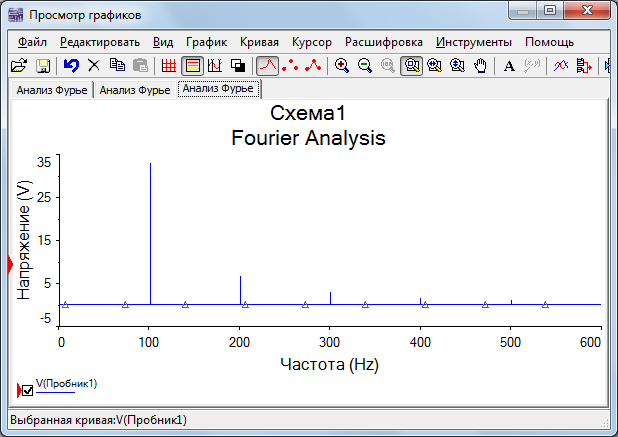Toggle the cursors display icon
The width and height of the screenshot is (618, 437).
(215, 65)
